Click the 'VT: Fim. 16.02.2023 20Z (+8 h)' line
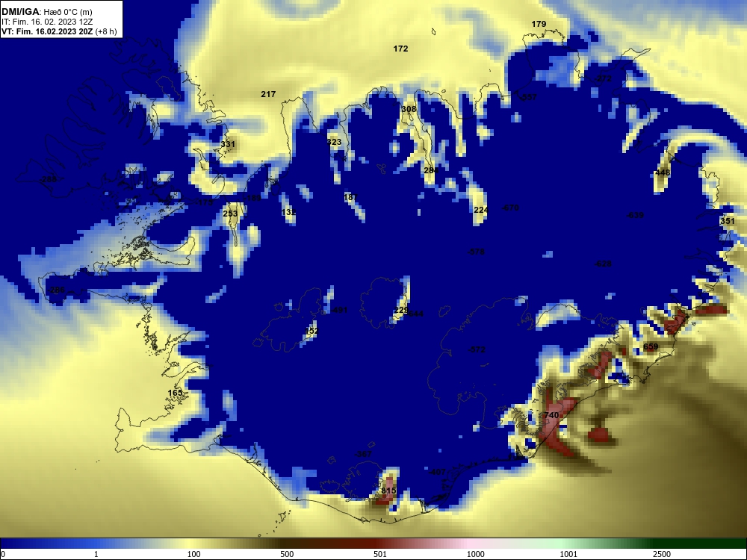 [x=59, y=31]
